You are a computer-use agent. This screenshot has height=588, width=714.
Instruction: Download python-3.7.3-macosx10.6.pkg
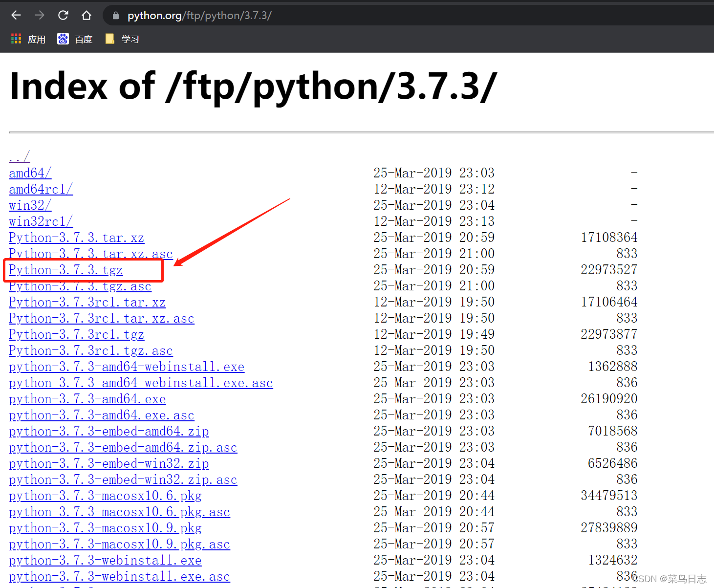click(x=106, y=496)
